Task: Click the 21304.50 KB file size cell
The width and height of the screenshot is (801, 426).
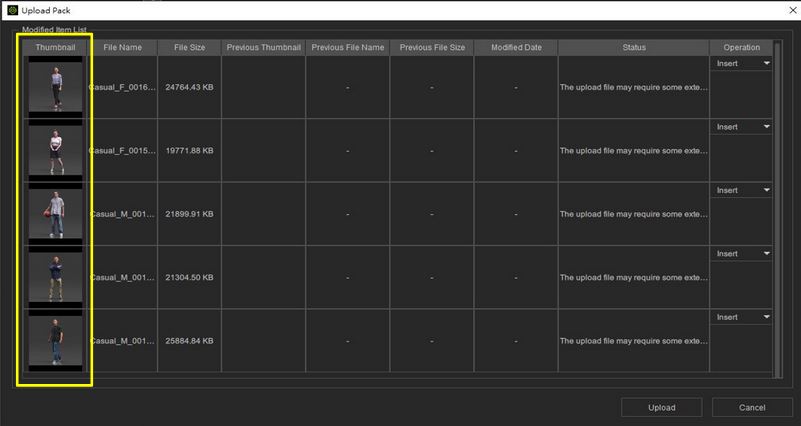Action: coord(190,277)
